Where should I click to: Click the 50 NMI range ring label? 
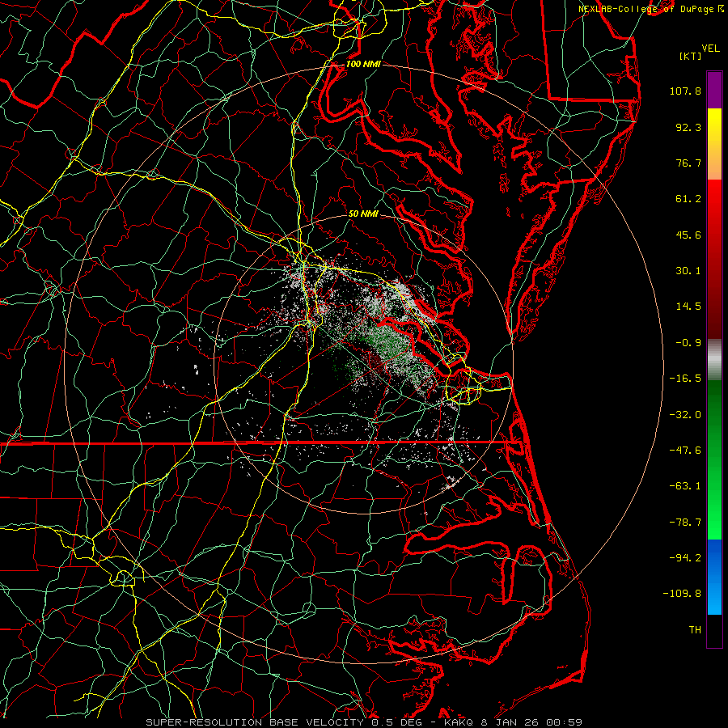(363, 214)
